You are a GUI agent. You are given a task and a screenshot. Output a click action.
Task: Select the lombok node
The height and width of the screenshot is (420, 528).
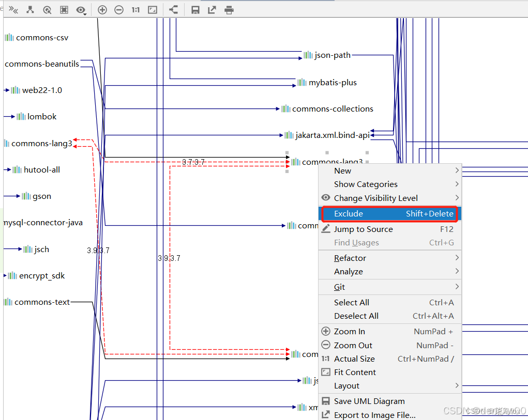coord(36,117)
